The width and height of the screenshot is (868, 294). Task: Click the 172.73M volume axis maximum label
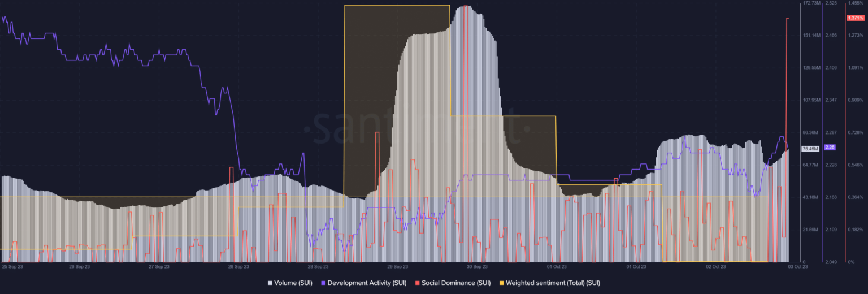point(811,3)
